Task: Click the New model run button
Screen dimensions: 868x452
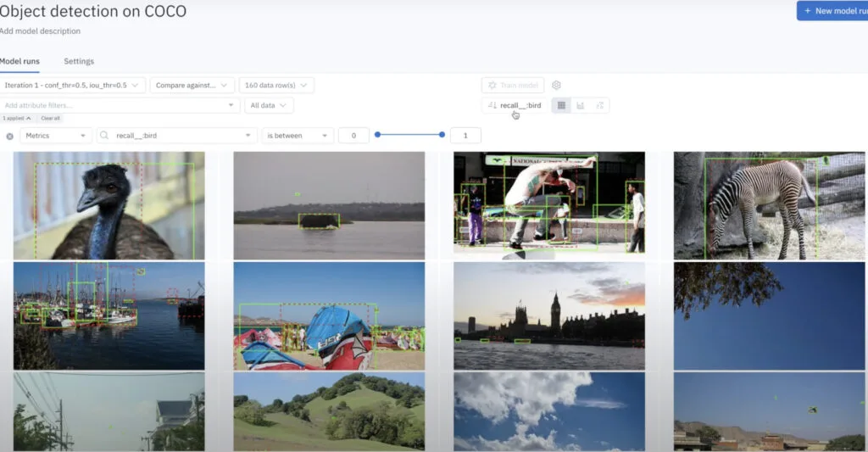Action: pos(832,10)
